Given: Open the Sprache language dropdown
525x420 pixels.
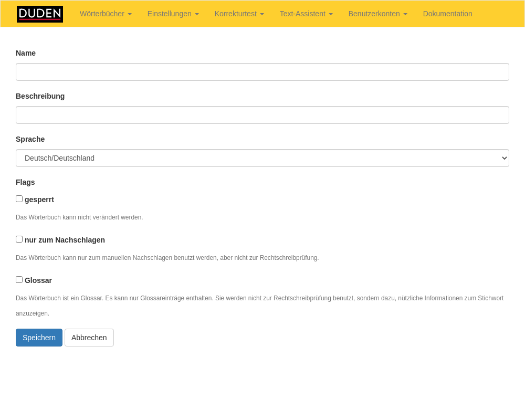Looking at the screenshot, I should [262, 158].
